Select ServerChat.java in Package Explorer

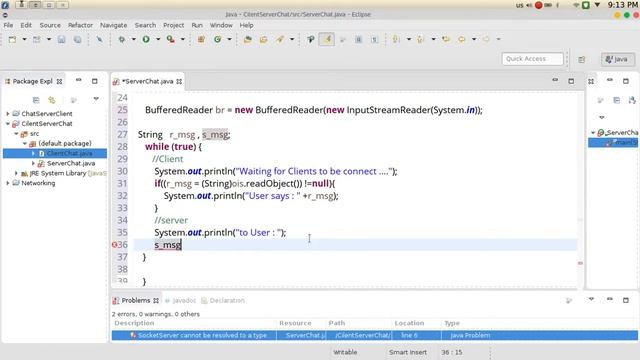(x=71, y=163)
